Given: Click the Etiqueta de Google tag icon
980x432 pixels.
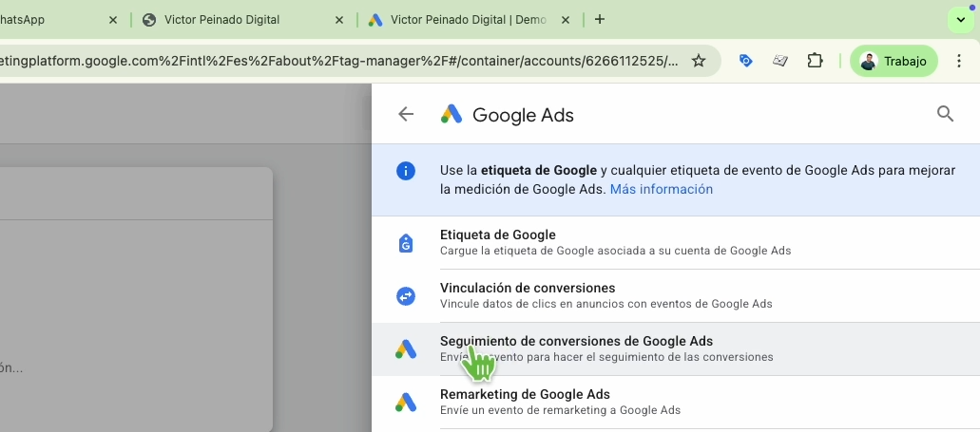Looking at the screenshot, I should click(406, 243).
